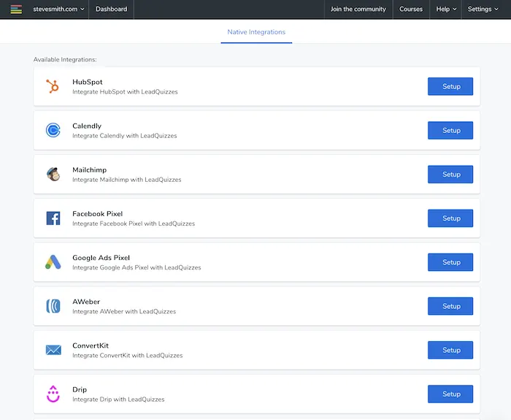Click the ConvertKit integration title
Image resolution: width=511 pixels, height=420 pixels.
coord(91,345)
